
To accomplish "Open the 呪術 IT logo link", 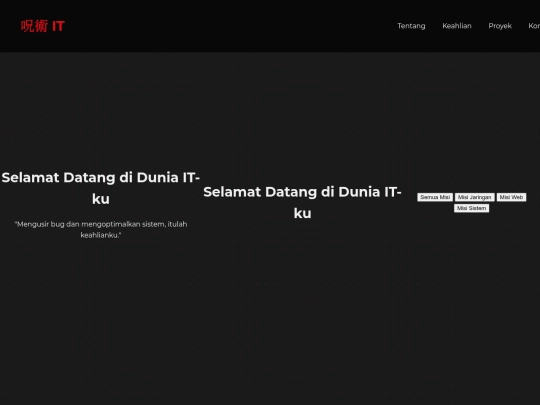I will tap(43, 26).
